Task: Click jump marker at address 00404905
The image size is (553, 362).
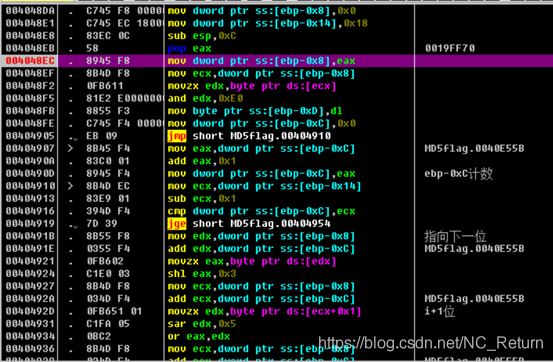Action: (x=73, y=137)
